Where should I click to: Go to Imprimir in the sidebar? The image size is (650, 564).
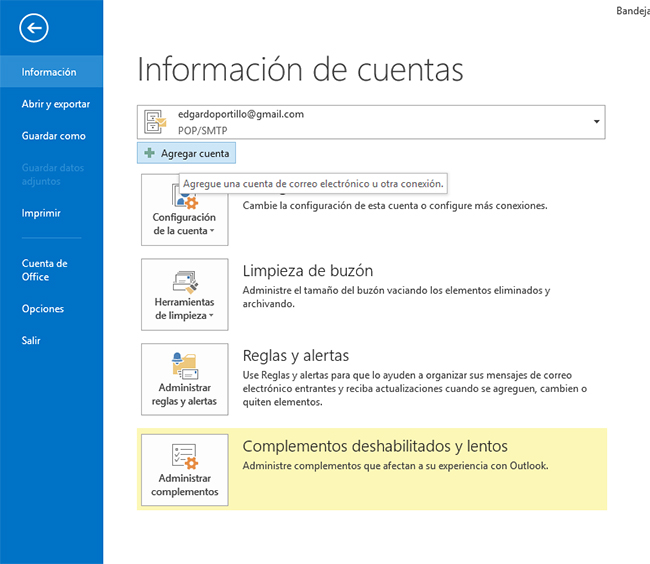coord(42,213)
